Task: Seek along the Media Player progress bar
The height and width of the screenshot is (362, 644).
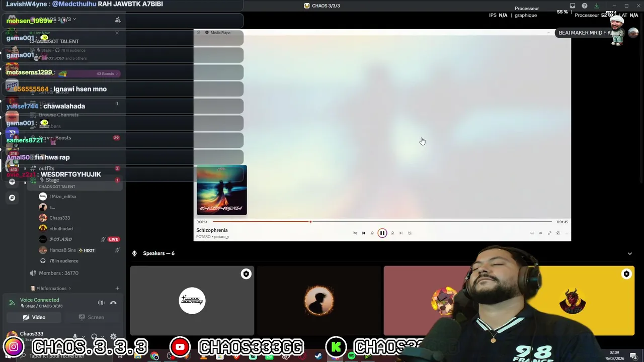Action: 382,222
